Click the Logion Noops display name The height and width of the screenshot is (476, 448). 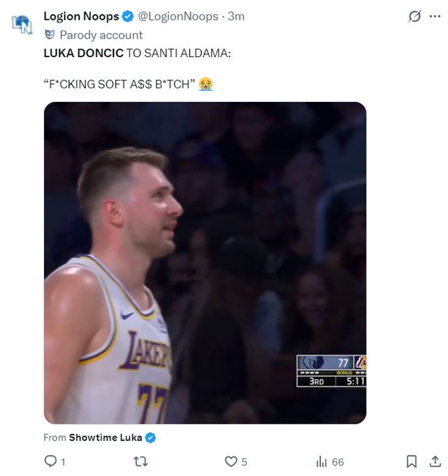(81, 16)
